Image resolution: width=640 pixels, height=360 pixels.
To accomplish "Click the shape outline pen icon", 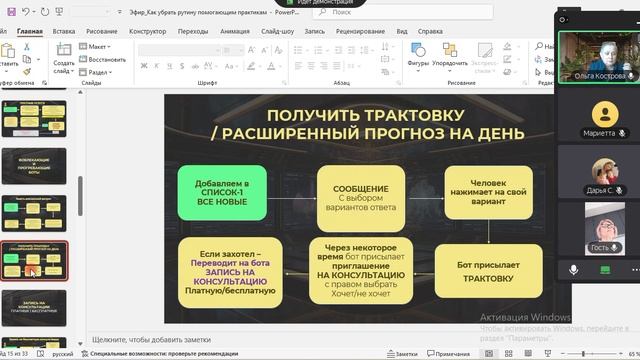I will (508, 60).
